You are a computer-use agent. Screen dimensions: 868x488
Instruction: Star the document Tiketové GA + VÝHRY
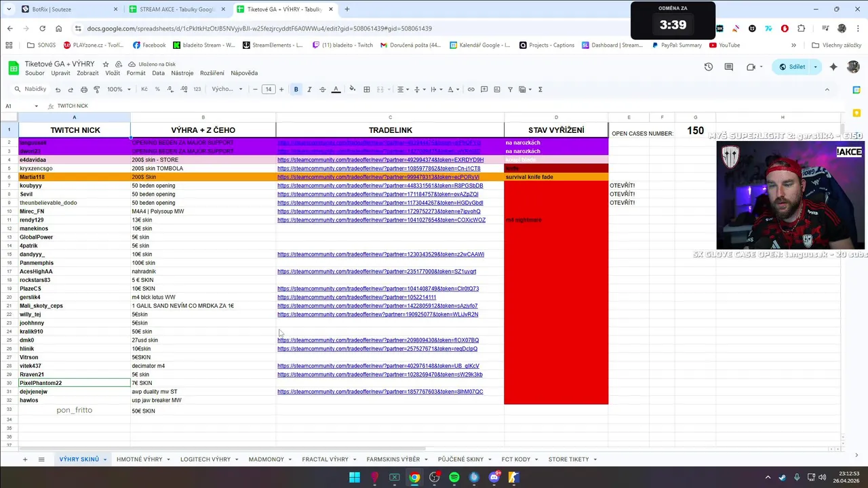(106, 64)
